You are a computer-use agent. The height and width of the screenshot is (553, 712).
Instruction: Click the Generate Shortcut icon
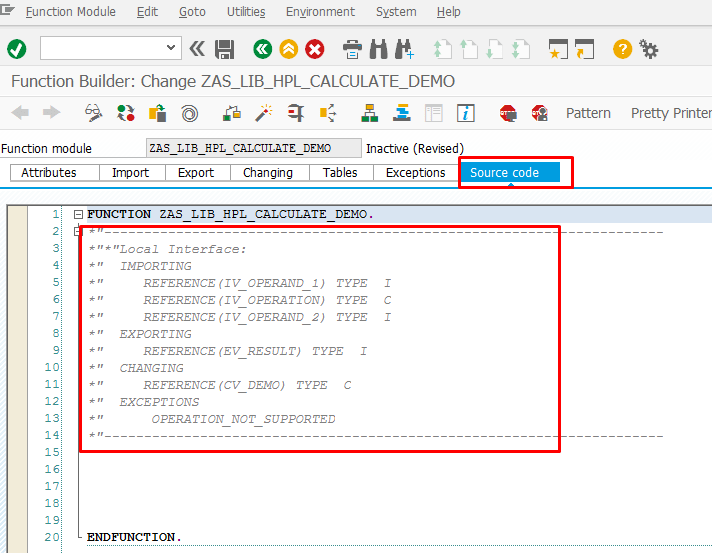[584, 49]
